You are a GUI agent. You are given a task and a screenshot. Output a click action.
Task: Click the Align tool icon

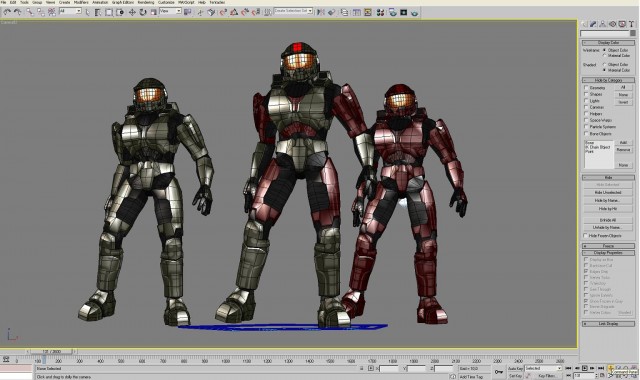click(x=331, y=12)
